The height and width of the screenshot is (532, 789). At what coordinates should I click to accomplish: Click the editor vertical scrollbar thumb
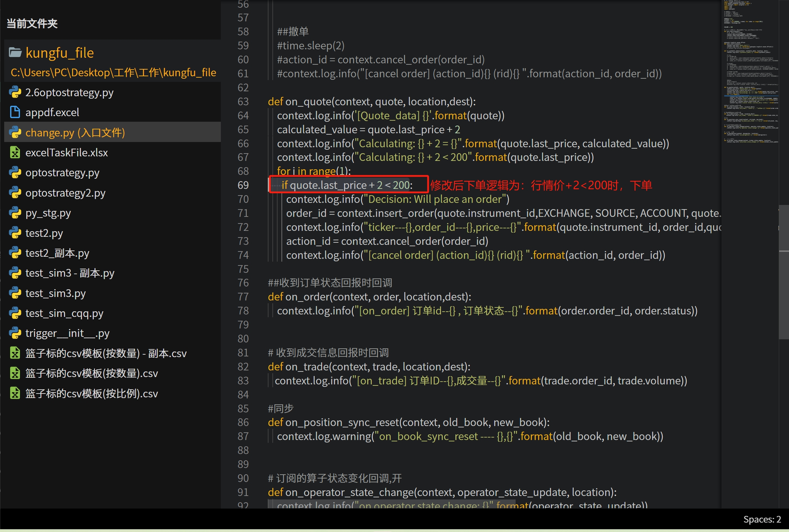[784, 272]
